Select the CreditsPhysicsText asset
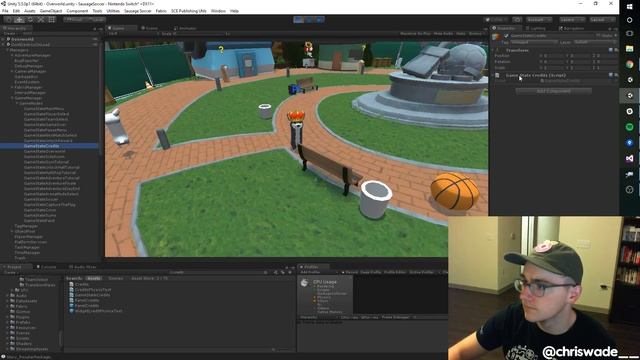The height and width of the screenshot is (360, 640). pyautogui.click(x=93, y=289)
